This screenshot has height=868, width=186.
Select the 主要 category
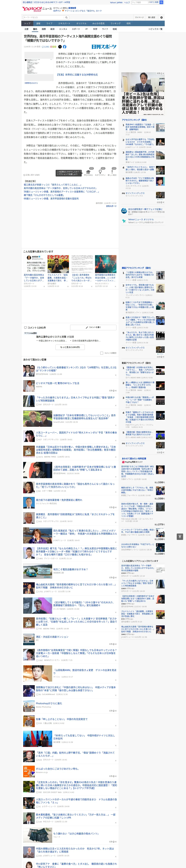click(x=26, y=29)
